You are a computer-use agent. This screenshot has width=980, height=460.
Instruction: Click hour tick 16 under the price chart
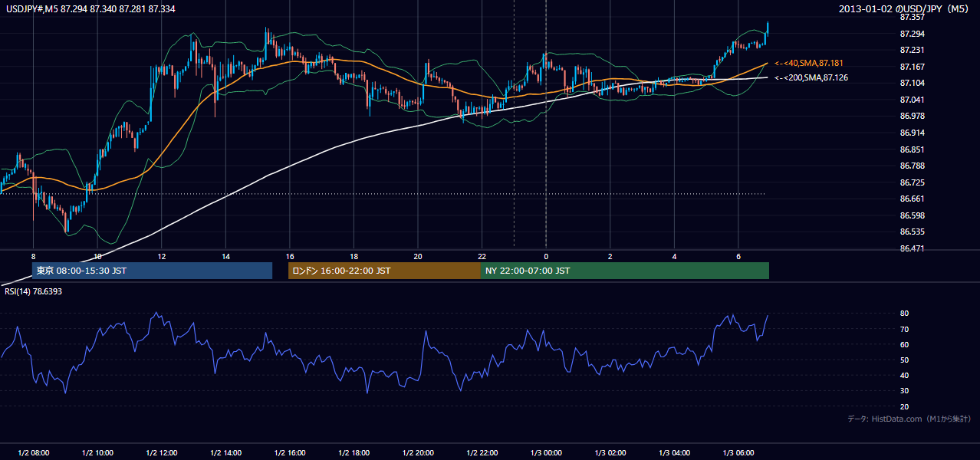click(x=290, y=255)
